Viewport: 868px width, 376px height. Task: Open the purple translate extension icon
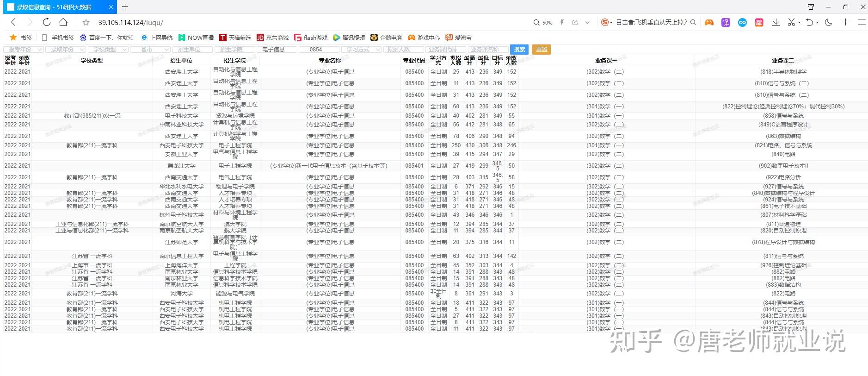(726, 22)
